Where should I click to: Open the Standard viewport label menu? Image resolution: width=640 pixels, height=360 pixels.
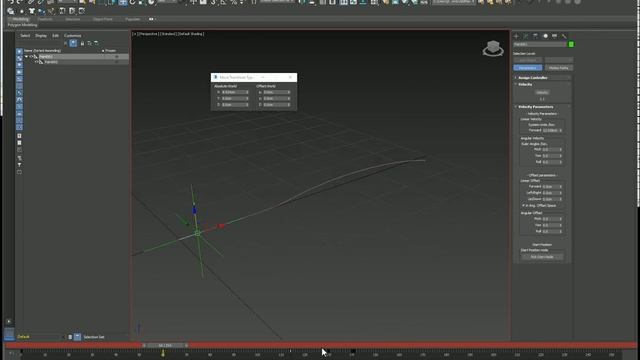click(168, 34)
